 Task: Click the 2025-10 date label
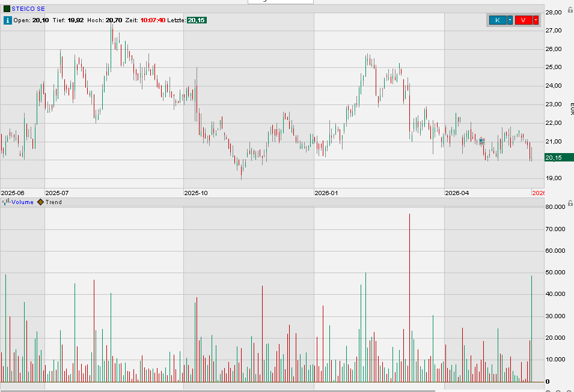coord(196,193)
